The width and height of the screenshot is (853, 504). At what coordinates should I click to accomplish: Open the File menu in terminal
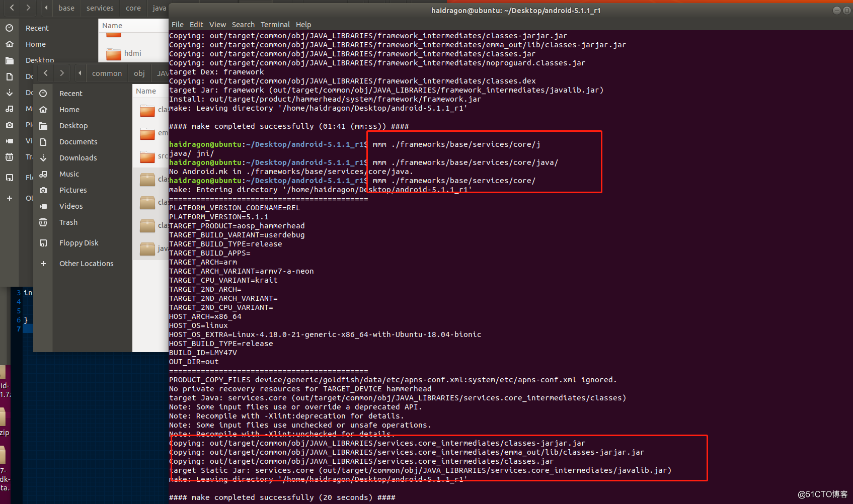click(x=178, y=25)
